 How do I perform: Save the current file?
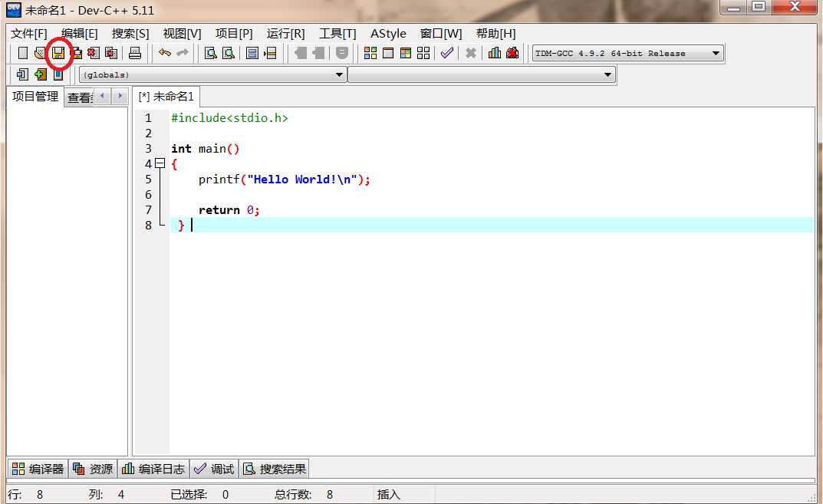click(58, 53)
